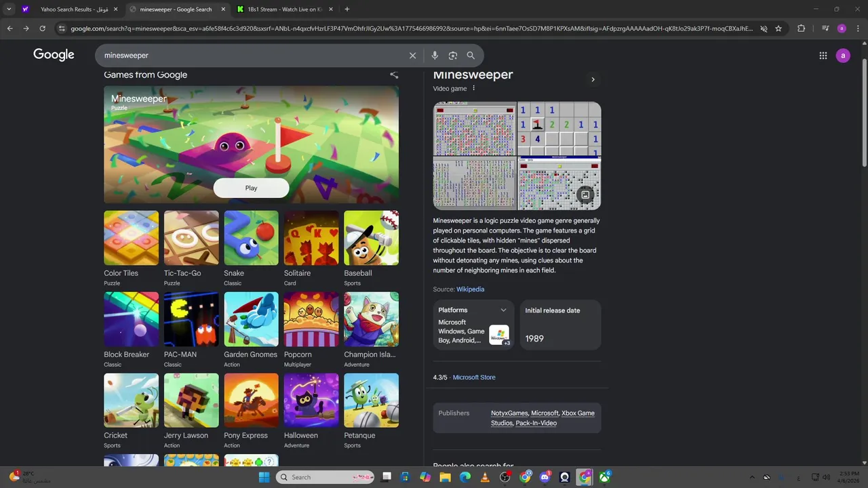Viewport: 868px width, 488px height.
Task: Open the Cricket game tile
Action: tap(131, 401)
